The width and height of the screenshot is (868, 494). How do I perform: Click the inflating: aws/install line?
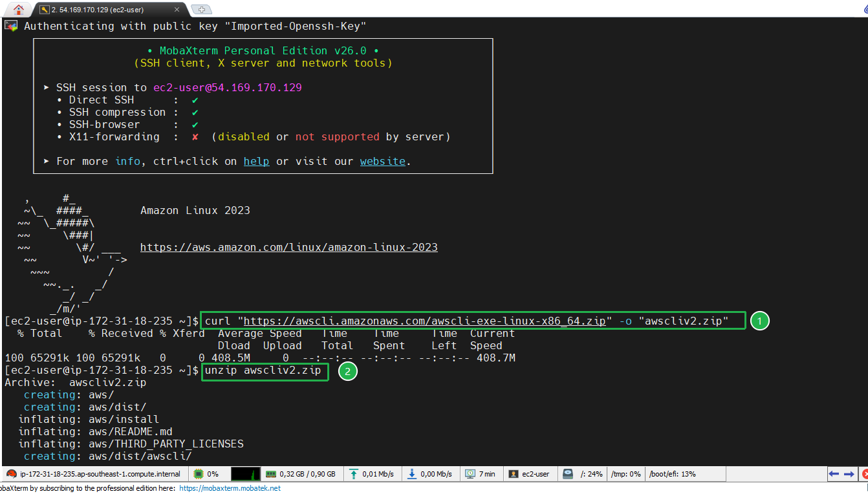(89, 420)
